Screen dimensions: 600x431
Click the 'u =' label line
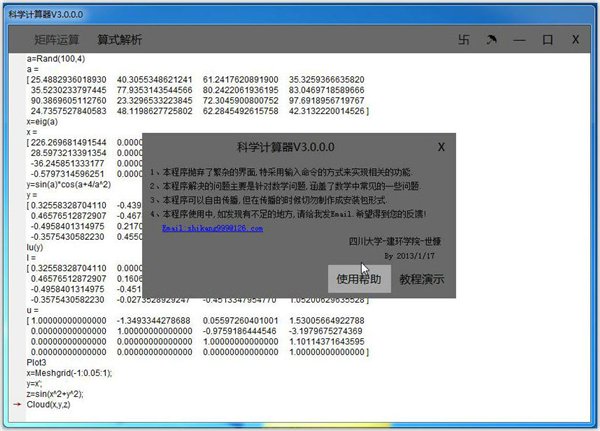[x=32, y=310]
